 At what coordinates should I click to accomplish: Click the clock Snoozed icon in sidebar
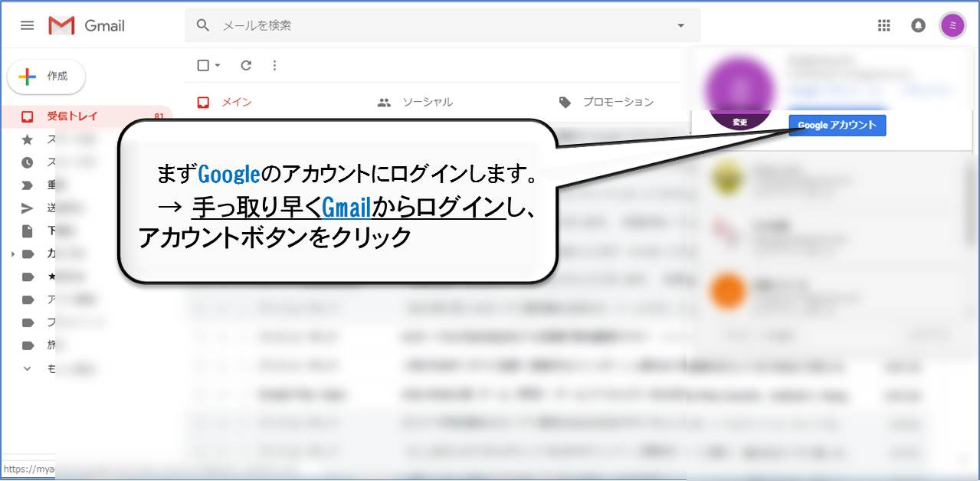(x=28, y=162)
